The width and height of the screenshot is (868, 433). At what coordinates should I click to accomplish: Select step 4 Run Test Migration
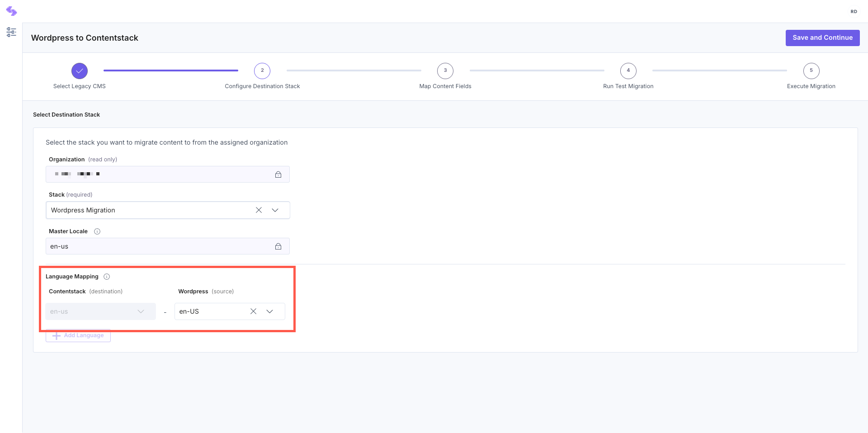(628, 71)
